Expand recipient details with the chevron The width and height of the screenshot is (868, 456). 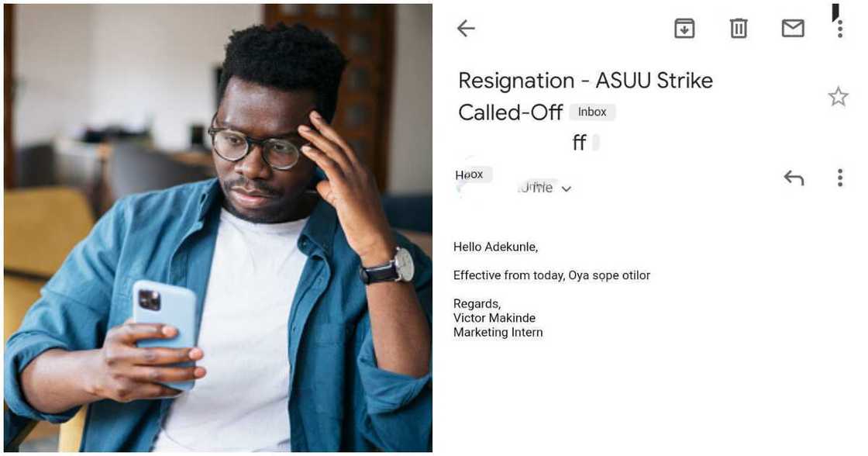pos(567,189)
